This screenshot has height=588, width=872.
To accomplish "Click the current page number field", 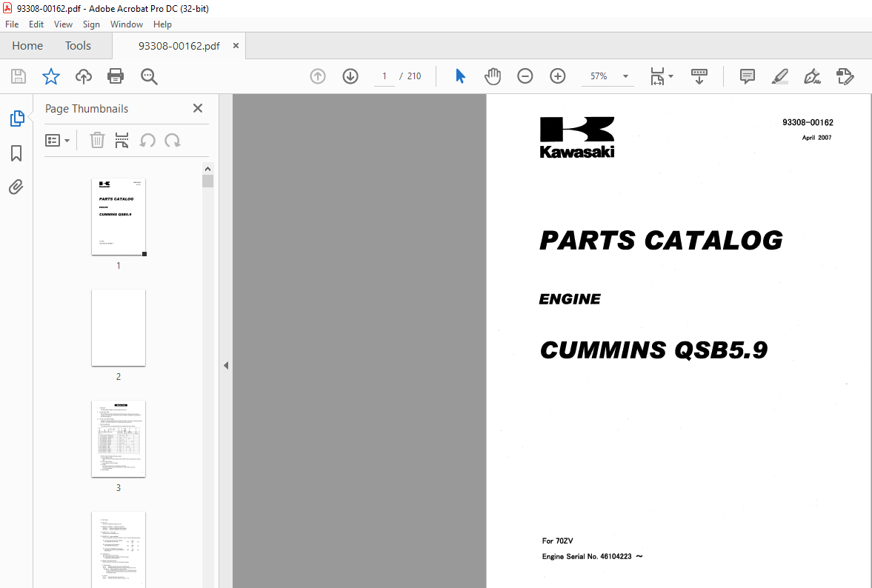I will 384,76.
